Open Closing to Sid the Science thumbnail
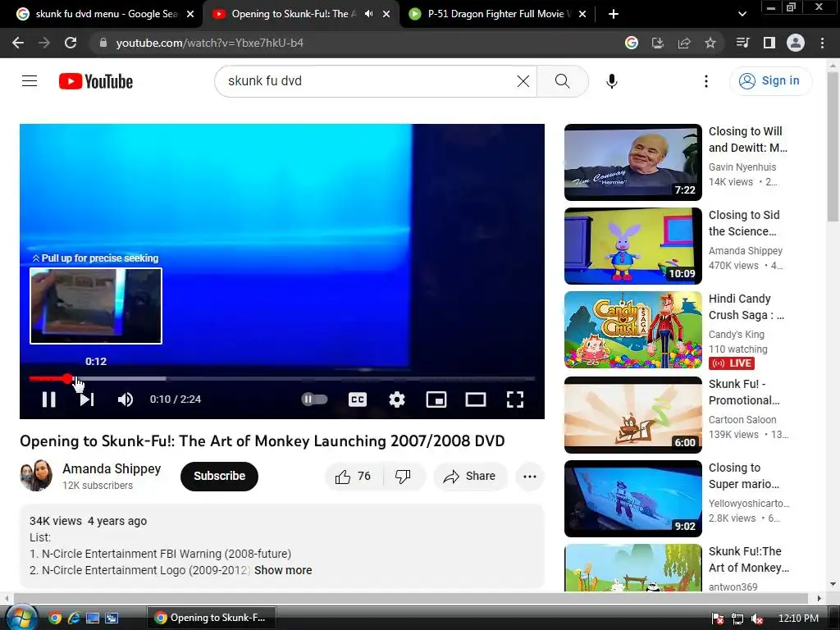This screenshot has width=840, height=630. [x=632, y=246]
